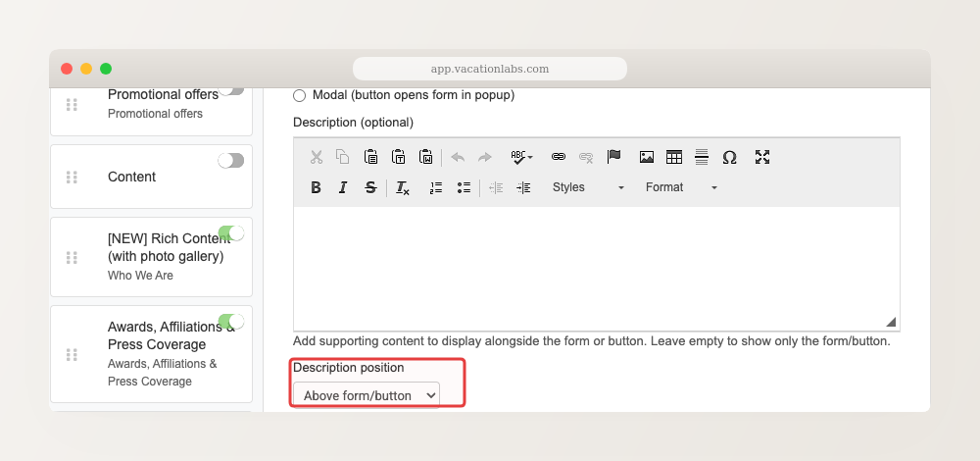Screen dimensions: 980x461
Task: Click the Cut scissors icon
Action: [317, 157]
